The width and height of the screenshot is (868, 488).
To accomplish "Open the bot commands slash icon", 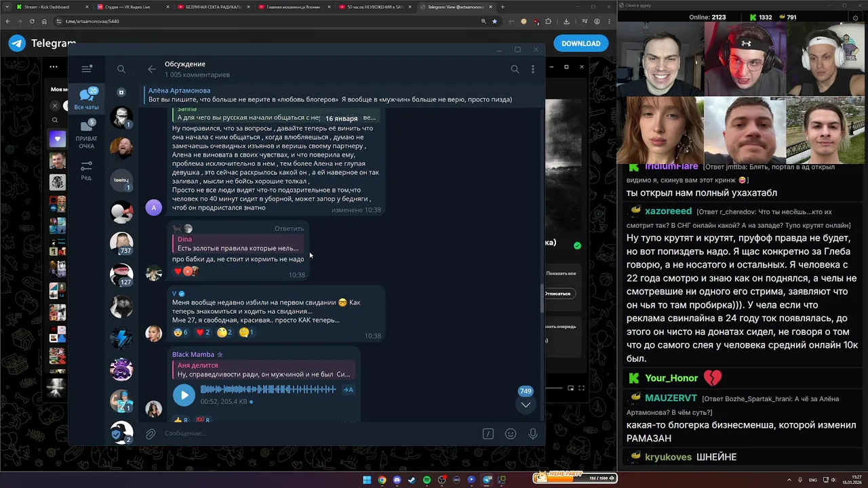I will point(488,434).
